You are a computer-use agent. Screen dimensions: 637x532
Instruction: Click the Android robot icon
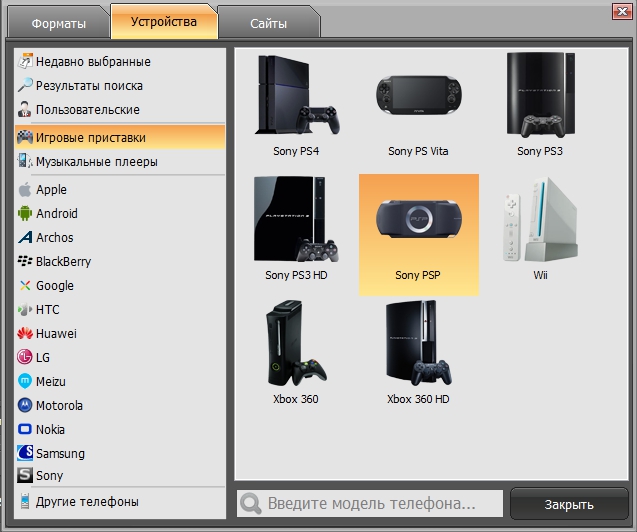tap(25, 213)
